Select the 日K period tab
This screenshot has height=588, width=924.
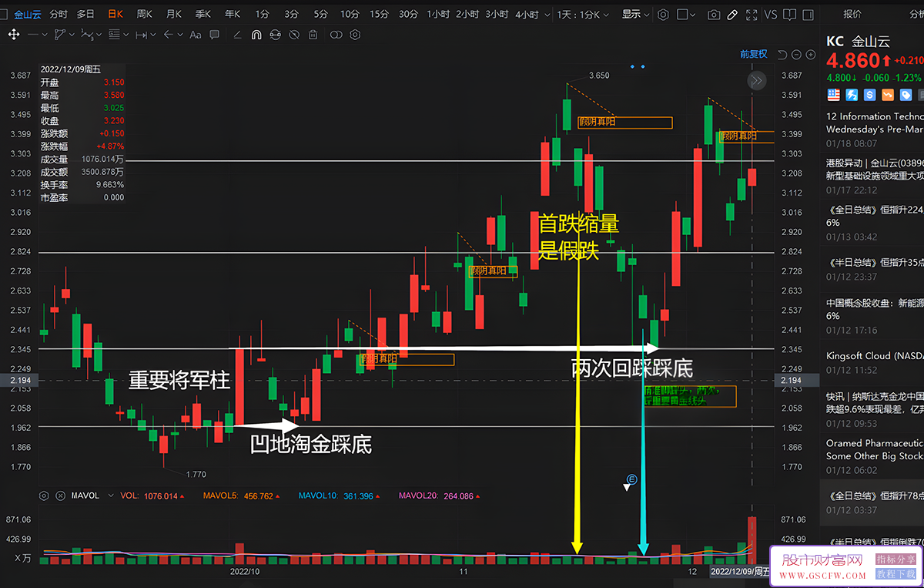[x=115, y=15]
